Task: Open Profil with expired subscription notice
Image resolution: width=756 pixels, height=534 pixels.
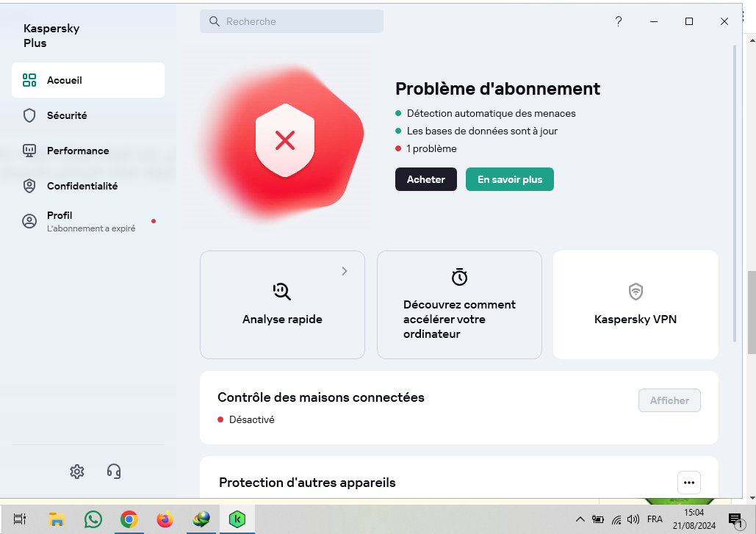Action: [x=87, y=221]
